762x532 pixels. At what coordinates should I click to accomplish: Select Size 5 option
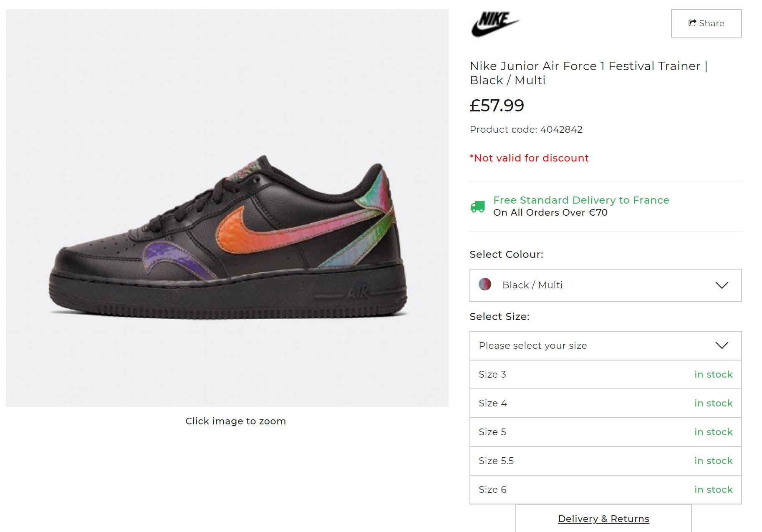tap(606, 432)
